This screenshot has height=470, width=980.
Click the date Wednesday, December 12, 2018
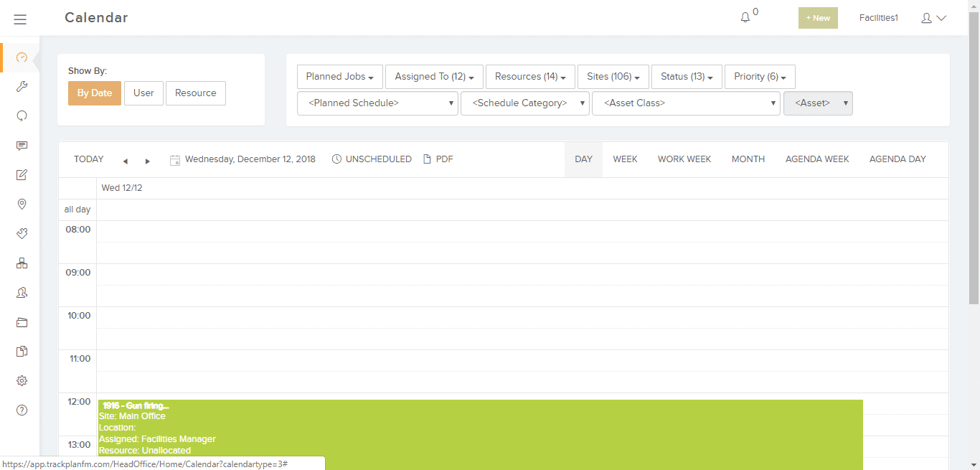[250, 159]
